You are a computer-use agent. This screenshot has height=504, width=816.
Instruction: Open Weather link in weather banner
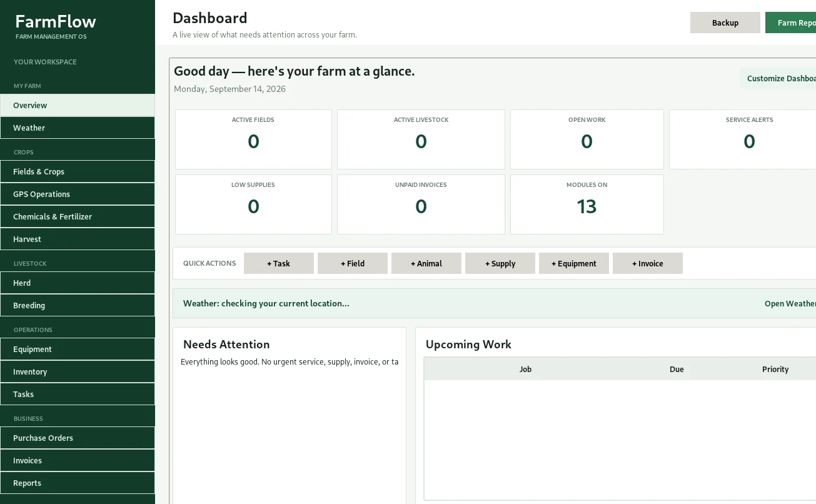pyautogui.click(x=790, y=303)
